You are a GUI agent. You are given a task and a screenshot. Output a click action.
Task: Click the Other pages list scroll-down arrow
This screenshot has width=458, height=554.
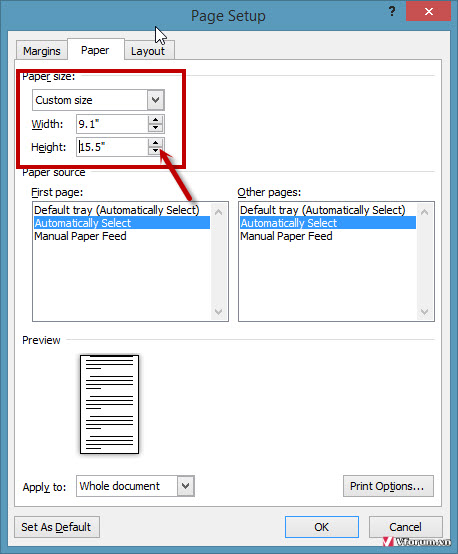(424, 312)
